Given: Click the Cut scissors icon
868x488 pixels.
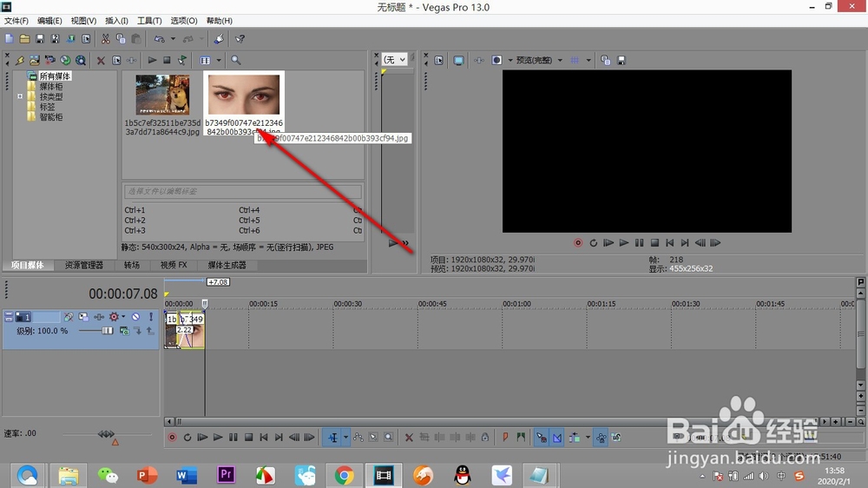Looking at the screenshot, I should pyautogui.click(x=105, y=39).
